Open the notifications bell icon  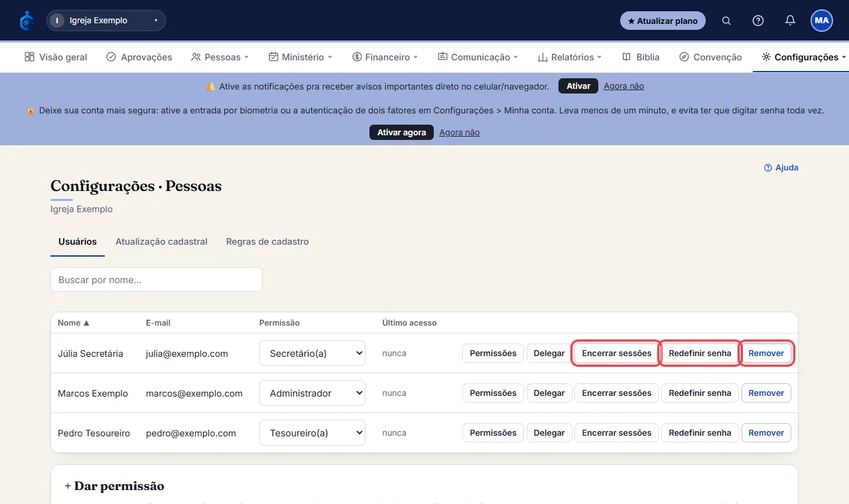point(790,21)
